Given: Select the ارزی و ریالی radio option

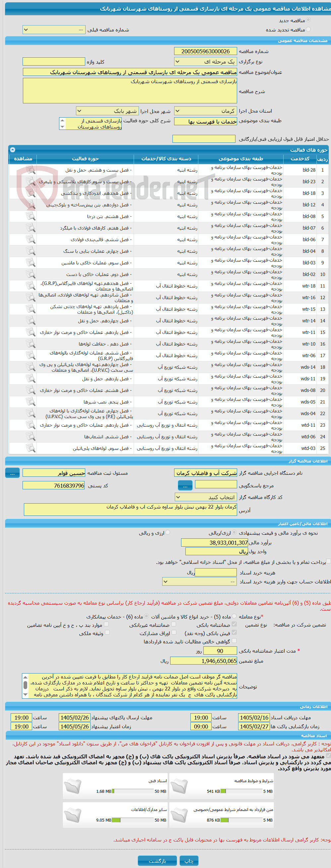Looking at the screenshot, I should point(168,532).
